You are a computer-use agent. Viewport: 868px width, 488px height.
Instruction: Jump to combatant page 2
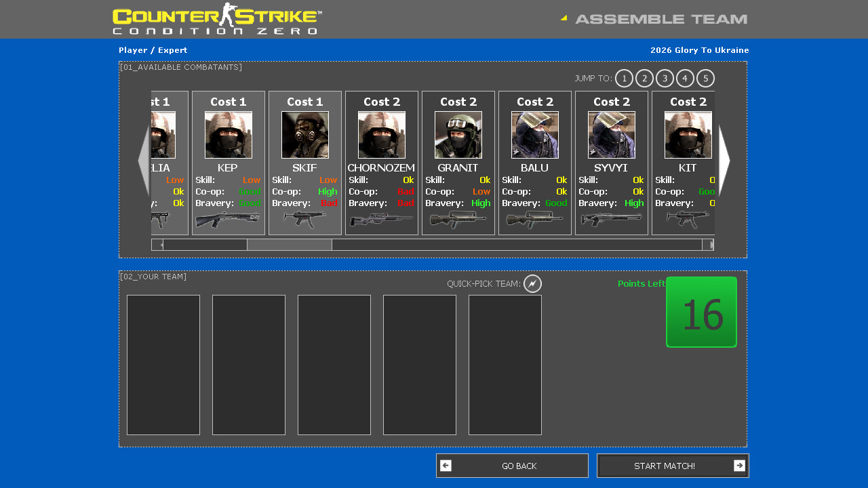tap(644, 79)
